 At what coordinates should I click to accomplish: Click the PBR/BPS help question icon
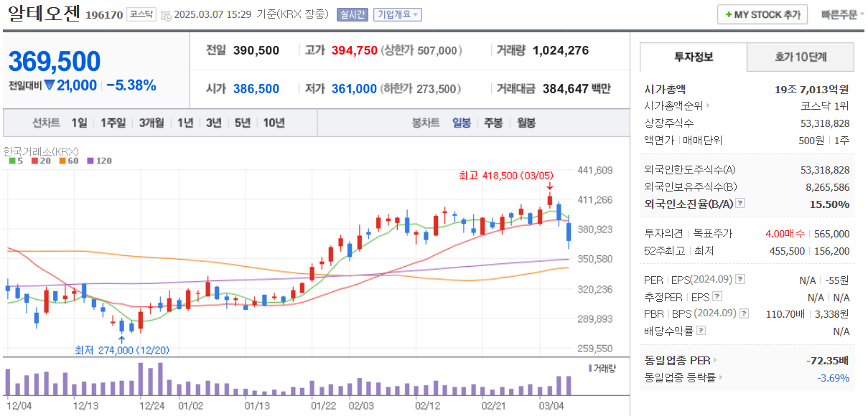pyautogui.click(x=744, y=314)
